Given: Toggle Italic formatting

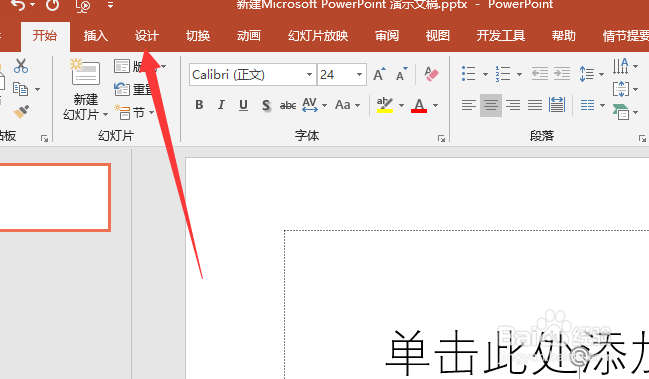Looking at the screenshot, I should (221, 105).
